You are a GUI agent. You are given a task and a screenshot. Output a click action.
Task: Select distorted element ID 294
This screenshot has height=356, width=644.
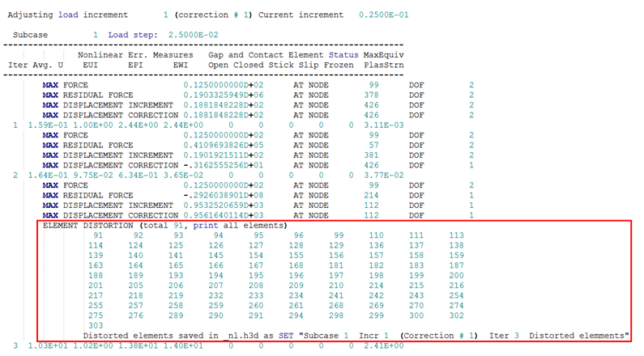point(296,316)
